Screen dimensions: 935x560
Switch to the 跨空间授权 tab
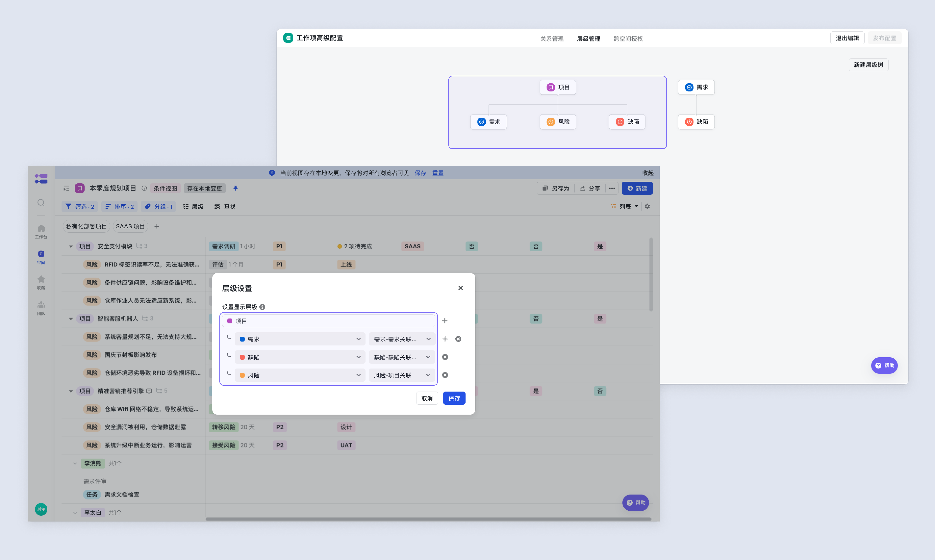coord(628,38)
